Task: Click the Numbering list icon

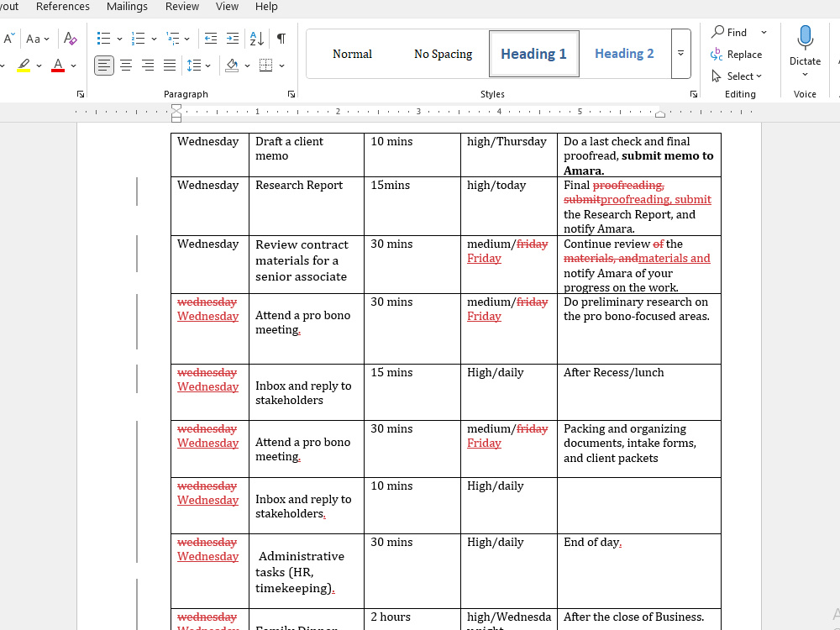Action: pyautogui.click(x=139, y=39)
